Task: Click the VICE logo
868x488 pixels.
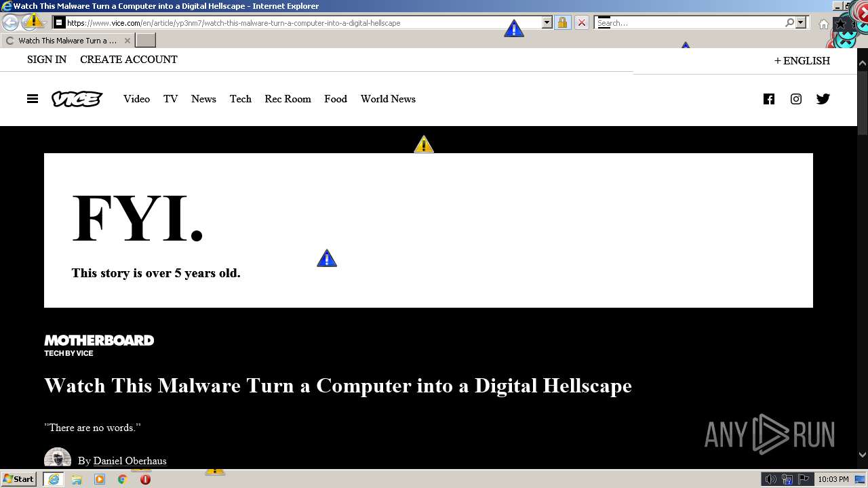Action: pos(77,99)
